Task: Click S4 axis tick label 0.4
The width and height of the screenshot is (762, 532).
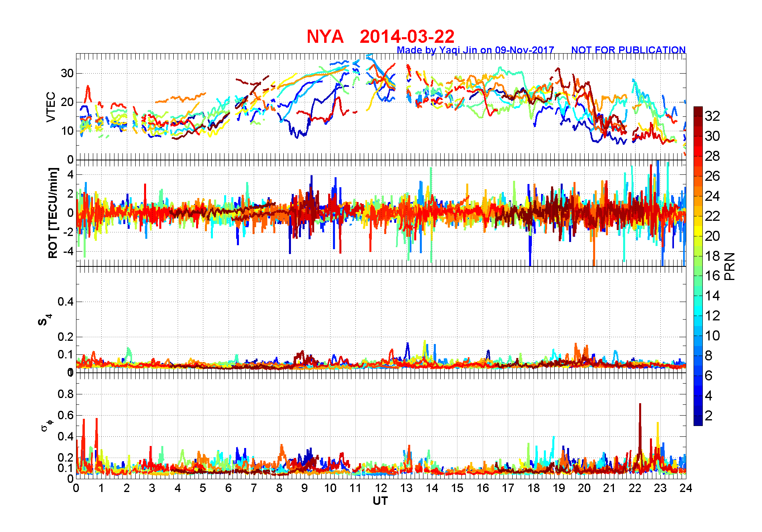Action: pyautogui.click(x=66, y=302)
